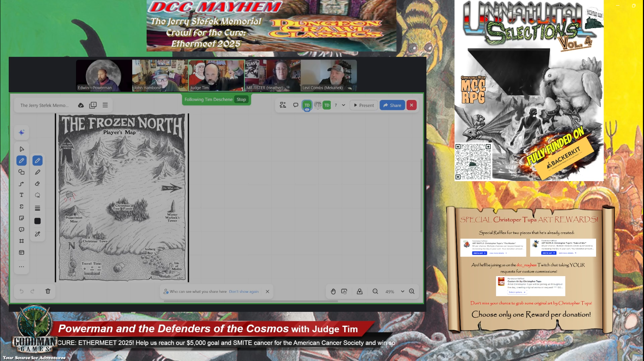
Task: Select the arrow pointer tool
Action: pyautogui.click(x=22, y=149)
